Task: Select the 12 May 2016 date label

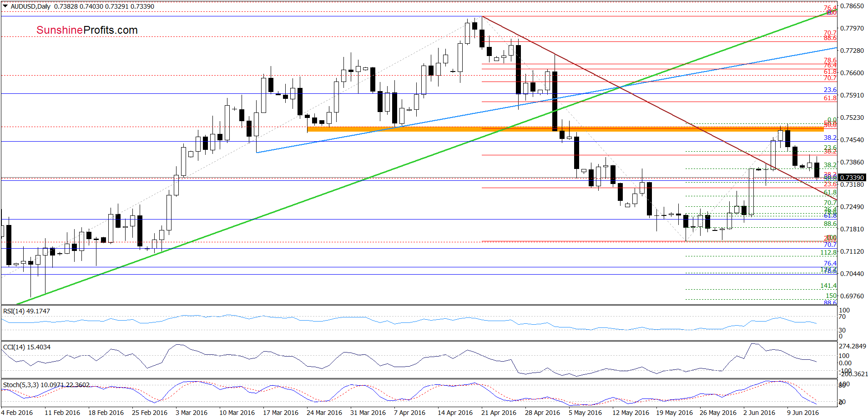Action: pyautogui.click(x=631, y=413)
